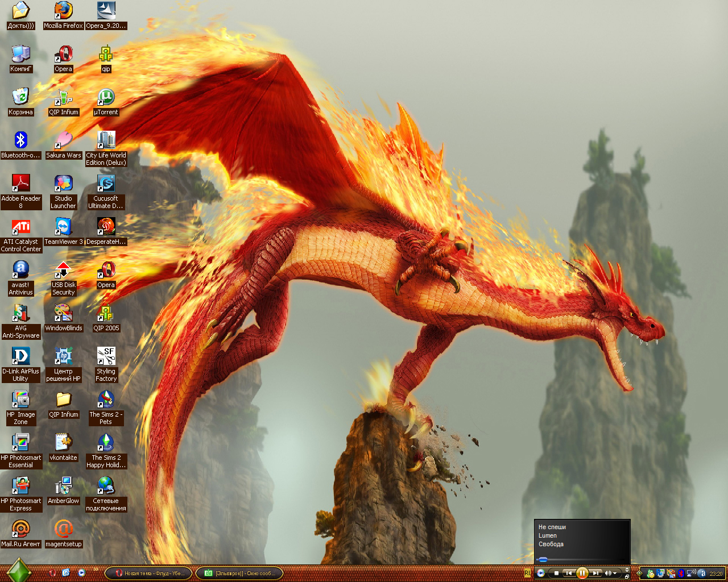This screenshot has height=582, width=728.
Task: Launch Styling Factory shortcut
Action: coord(106,365)
